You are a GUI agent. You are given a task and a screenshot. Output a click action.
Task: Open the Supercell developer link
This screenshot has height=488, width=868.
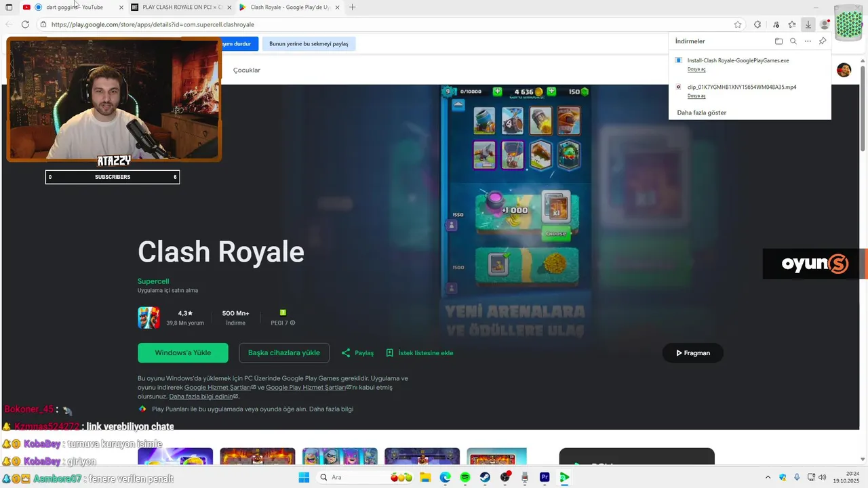pos(153,281)
